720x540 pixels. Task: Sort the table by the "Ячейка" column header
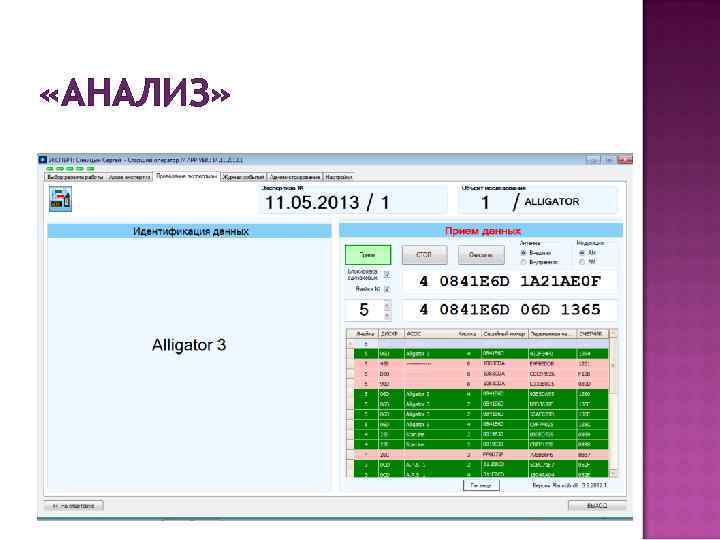(x=366, y=334)
